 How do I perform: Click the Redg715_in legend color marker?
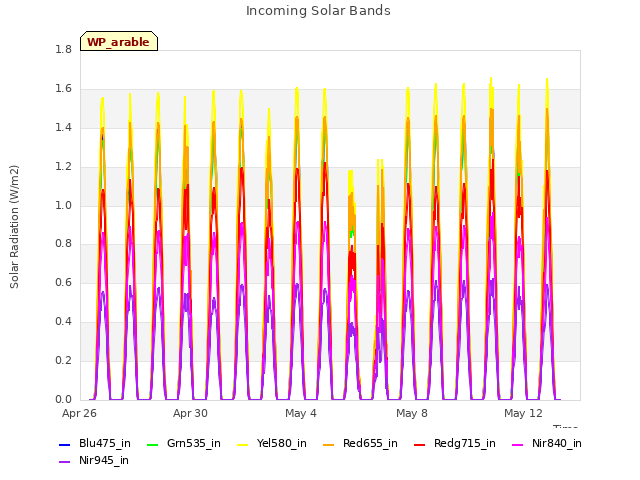pyautogui.click(x=420, y=444)
